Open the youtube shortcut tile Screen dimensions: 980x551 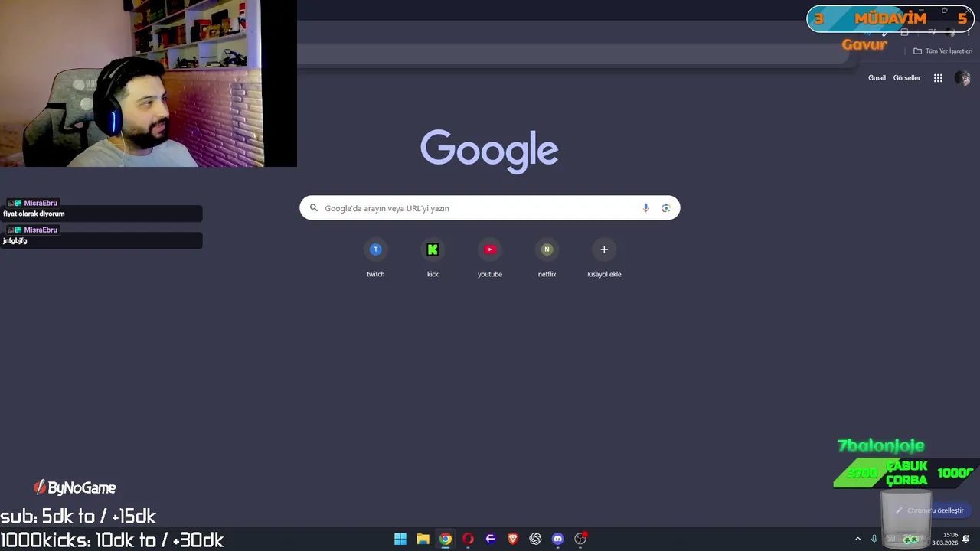point(490,258)
